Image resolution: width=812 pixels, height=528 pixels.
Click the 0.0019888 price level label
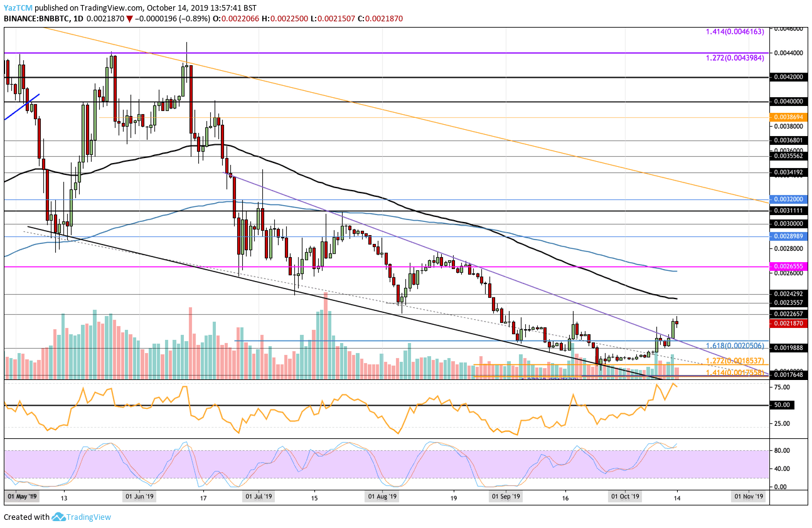(789, 347)
